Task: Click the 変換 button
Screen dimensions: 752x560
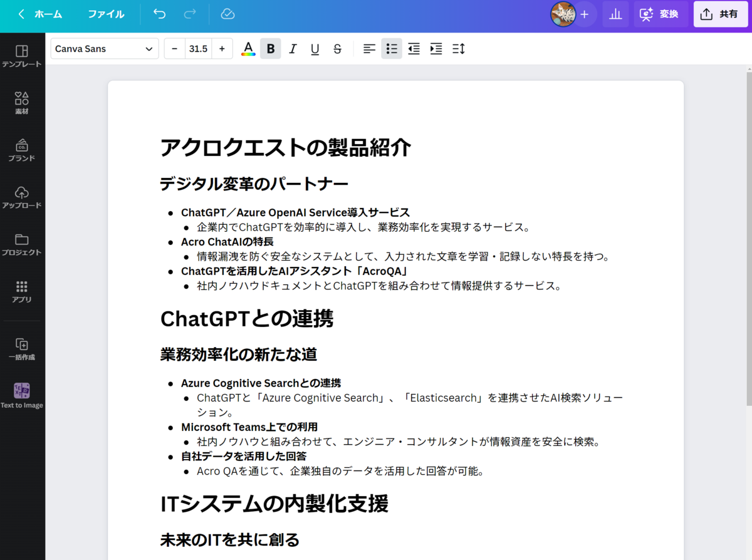Action: pos(661,14)
